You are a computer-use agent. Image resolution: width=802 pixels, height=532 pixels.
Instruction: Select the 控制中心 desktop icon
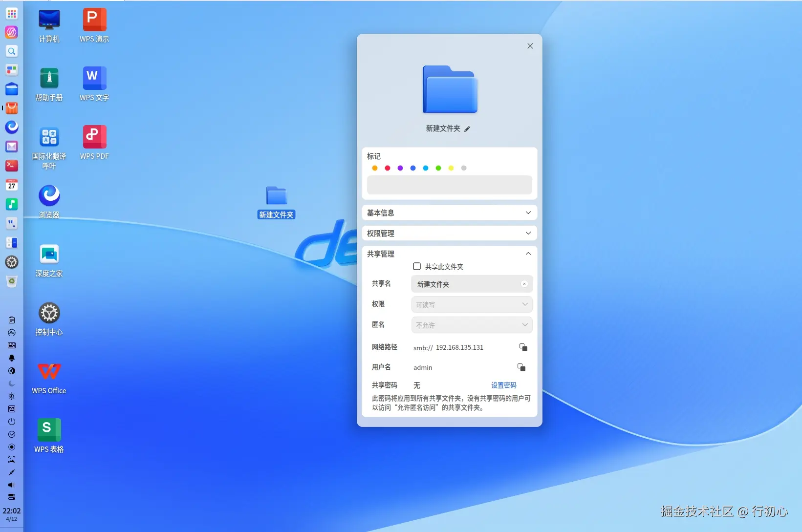pos(49,319)
